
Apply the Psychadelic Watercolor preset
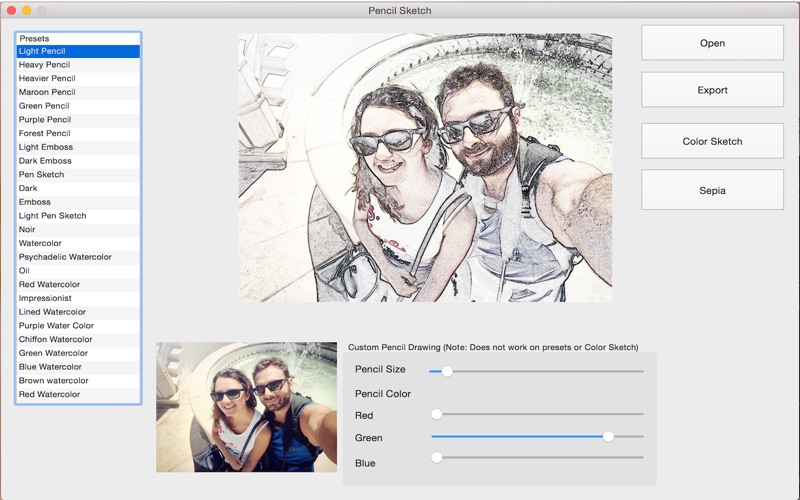tap(65, 257)
